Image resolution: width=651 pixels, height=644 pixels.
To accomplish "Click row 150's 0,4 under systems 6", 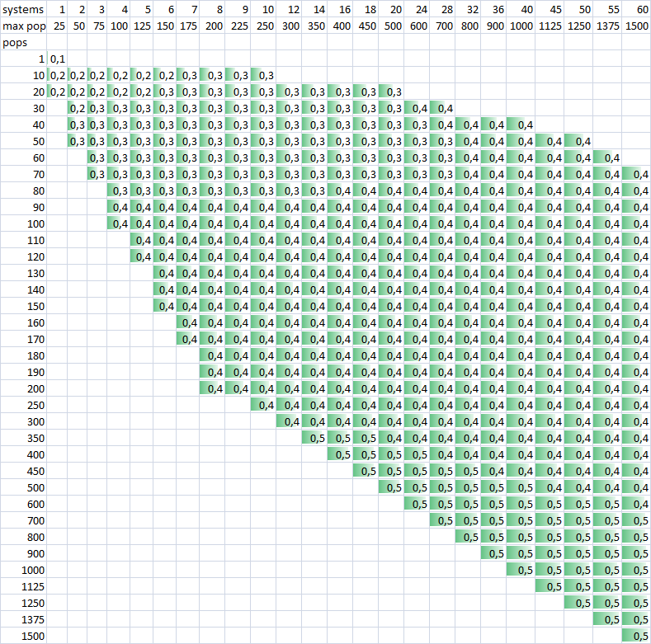I will [x=165, y=306].
